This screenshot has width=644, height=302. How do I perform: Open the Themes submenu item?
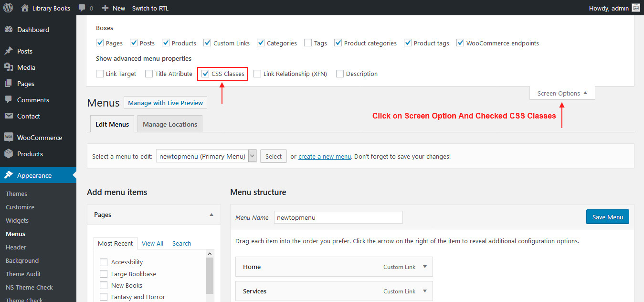pyautogui.click(x=16, y=194)
